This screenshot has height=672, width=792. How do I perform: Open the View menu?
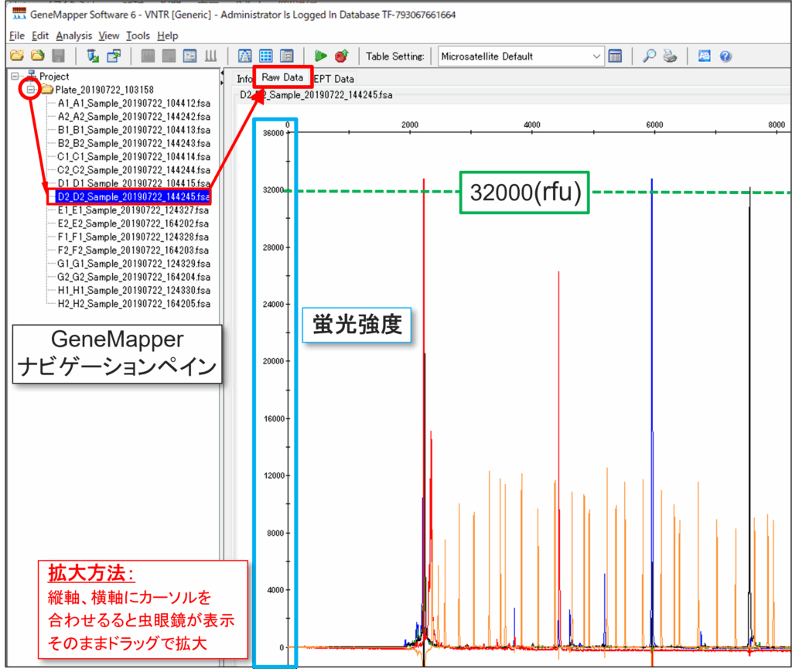[109, 36]
